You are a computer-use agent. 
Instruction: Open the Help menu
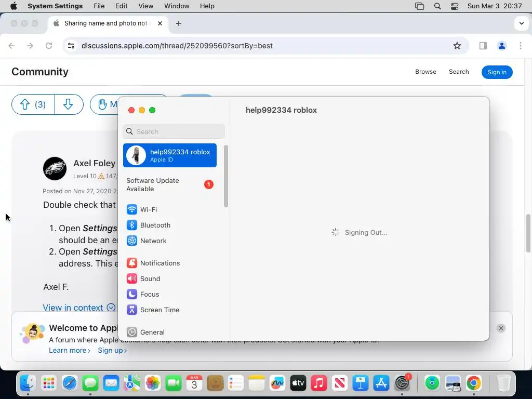207,6
